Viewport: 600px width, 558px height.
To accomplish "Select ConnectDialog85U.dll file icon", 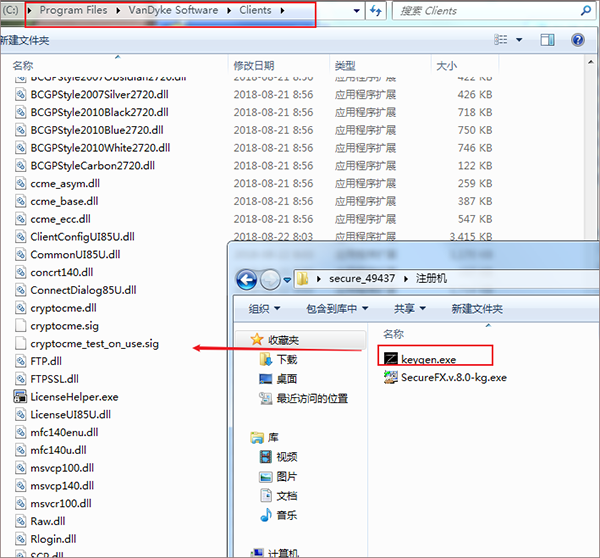I will (x=20, y=290).
